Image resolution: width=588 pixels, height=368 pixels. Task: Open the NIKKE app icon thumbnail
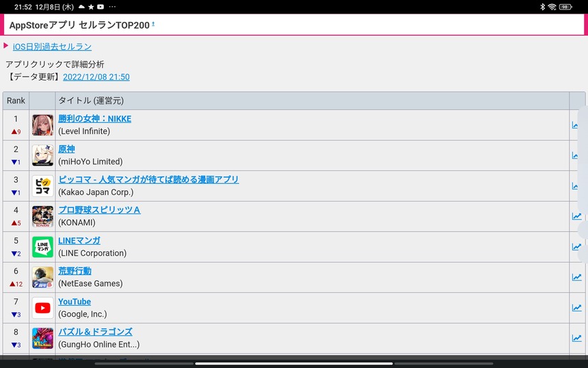click(42, 125)
